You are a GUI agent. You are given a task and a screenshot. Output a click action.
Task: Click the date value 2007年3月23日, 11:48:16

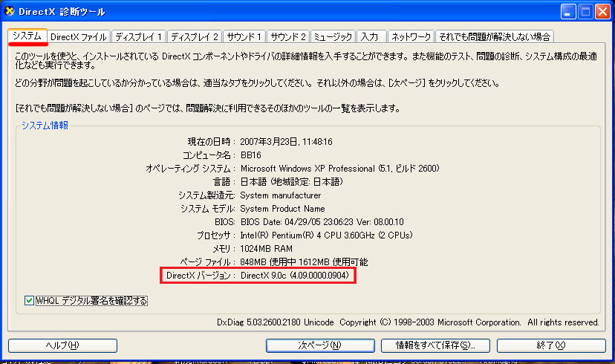[286, 142]
